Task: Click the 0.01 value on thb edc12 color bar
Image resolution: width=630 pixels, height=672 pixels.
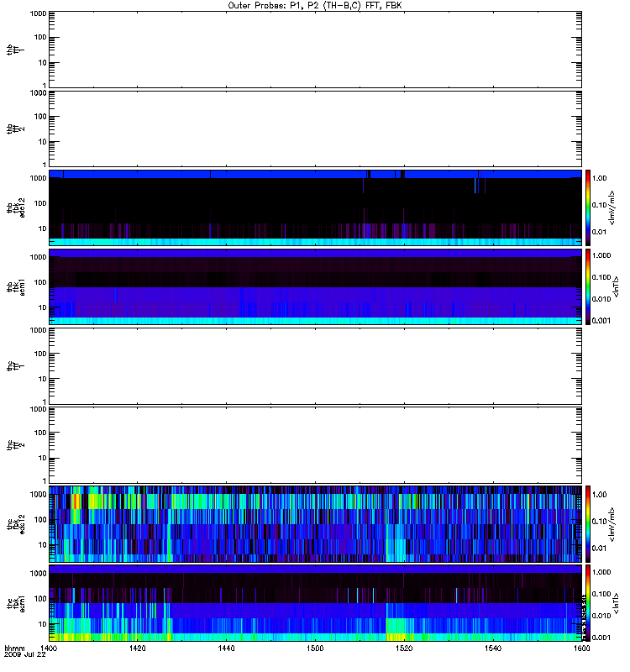Action: click(x=599, y=232)
